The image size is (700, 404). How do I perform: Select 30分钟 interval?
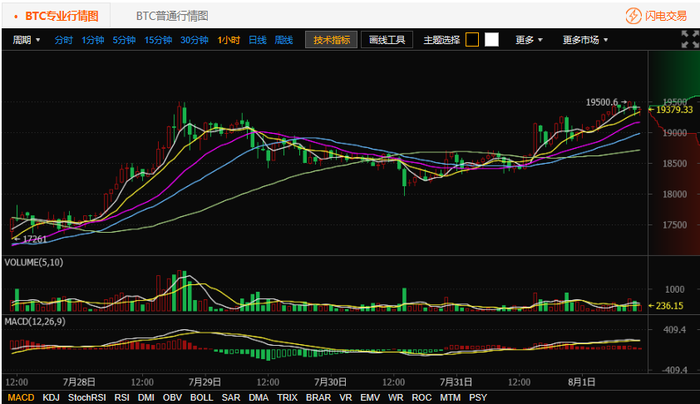194,40
